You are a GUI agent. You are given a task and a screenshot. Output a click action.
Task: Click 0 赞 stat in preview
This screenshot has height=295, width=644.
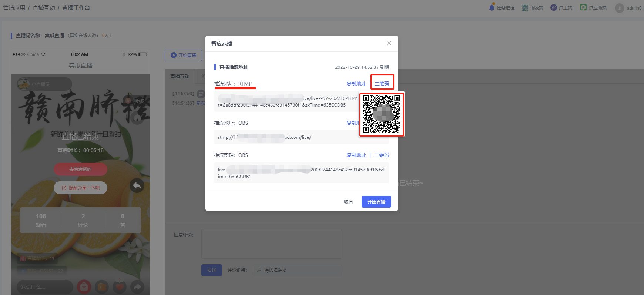pyautogui.click(x=123, y=220)
